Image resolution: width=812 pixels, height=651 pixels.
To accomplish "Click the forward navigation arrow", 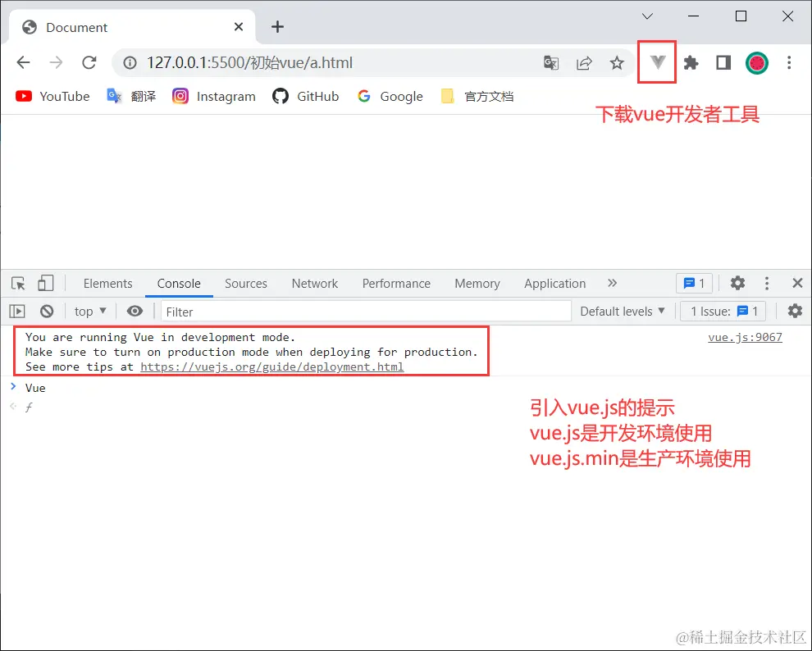I will coord(56,62).
